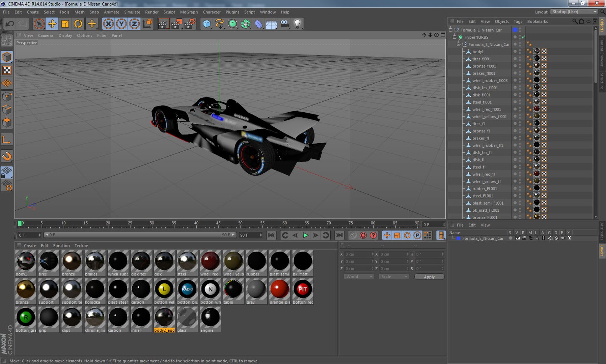Open the Sculpt menu
Viewport: 606px width, 364px height.
[169, 12]
